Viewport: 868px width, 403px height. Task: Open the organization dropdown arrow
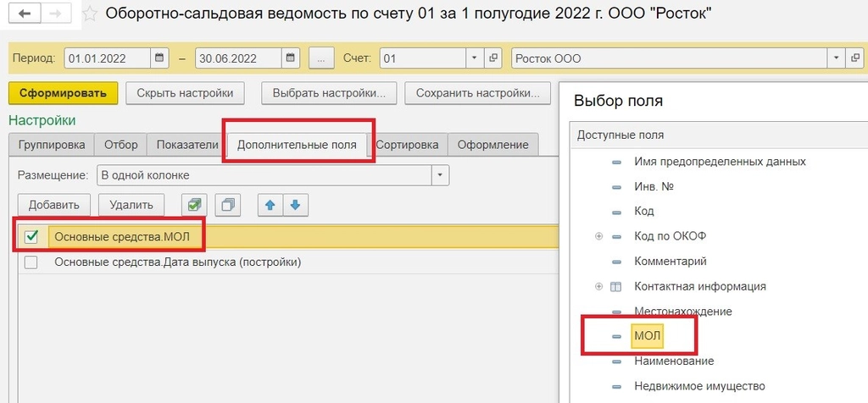click(837, 58)
